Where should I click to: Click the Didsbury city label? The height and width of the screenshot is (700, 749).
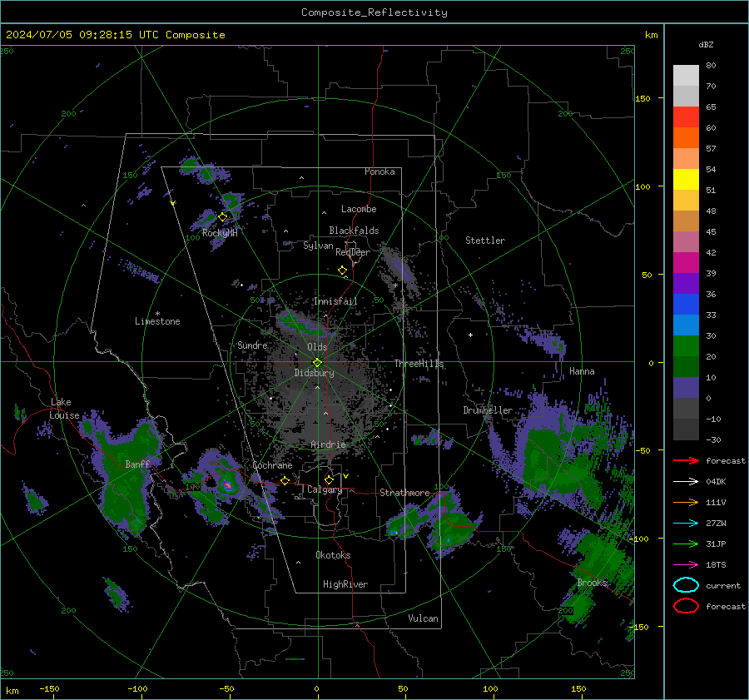(x=314, y=373)
